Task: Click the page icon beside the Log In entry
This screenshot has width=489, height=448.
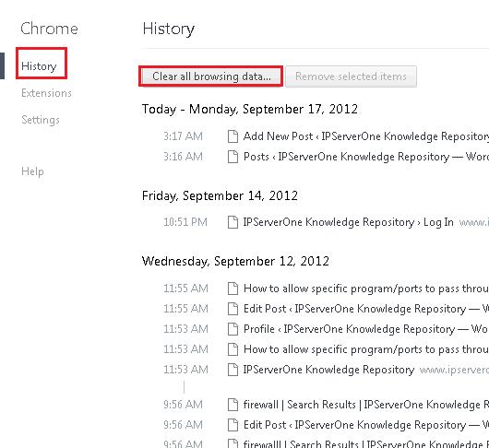Action: (233, 222)
